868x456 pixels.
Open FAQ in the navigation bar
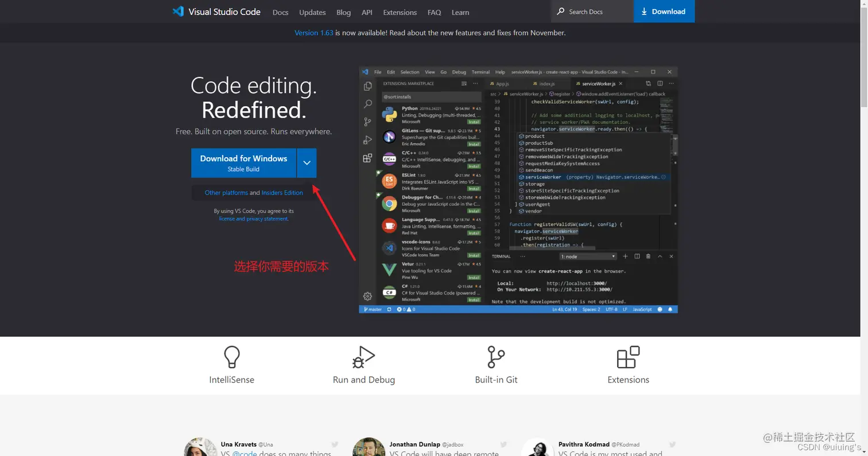tap(434, 12)
